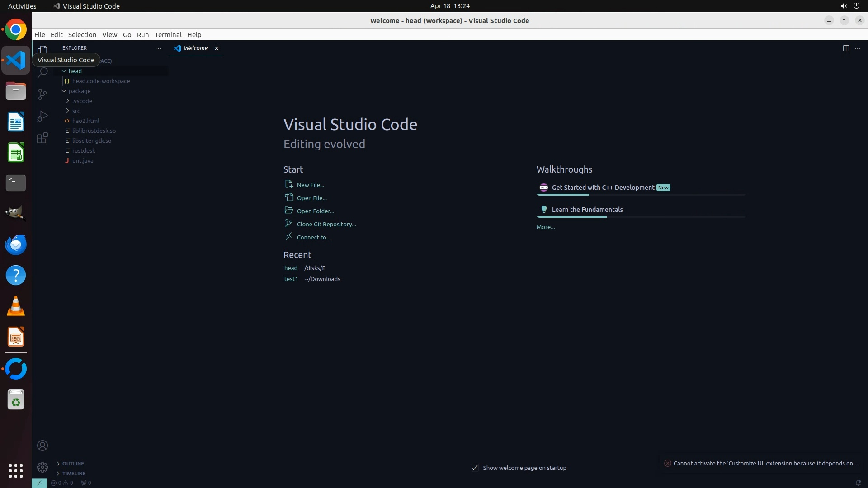Open the Selection menu
The height and width of the screenshot is (488, 868).
[x=82, y=35]
